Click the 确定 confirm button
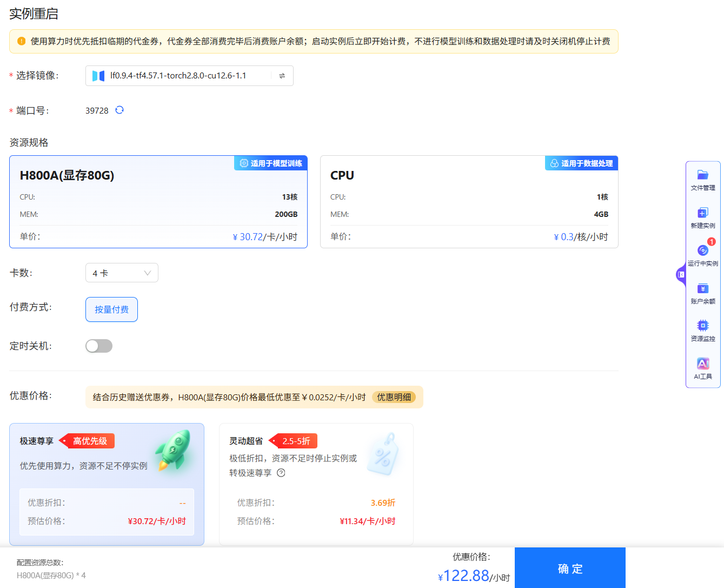This screenshot has width=724, height=588. click(x=570, y=569)
